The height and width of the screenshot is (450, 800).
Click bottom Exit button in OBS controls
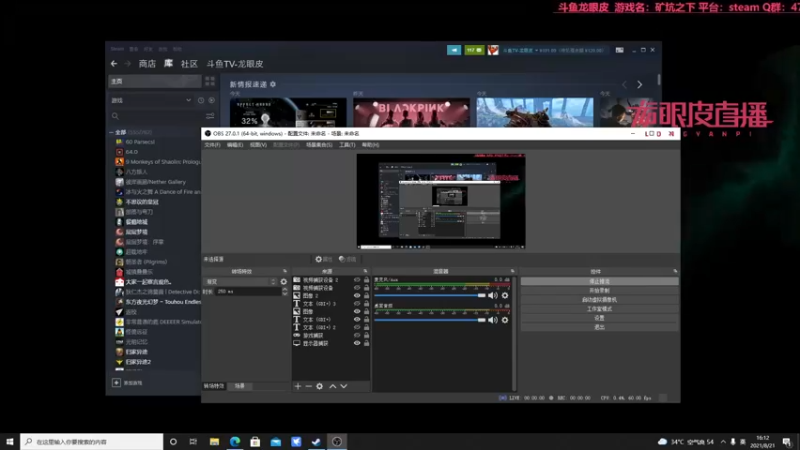click(x=599, y=327)
